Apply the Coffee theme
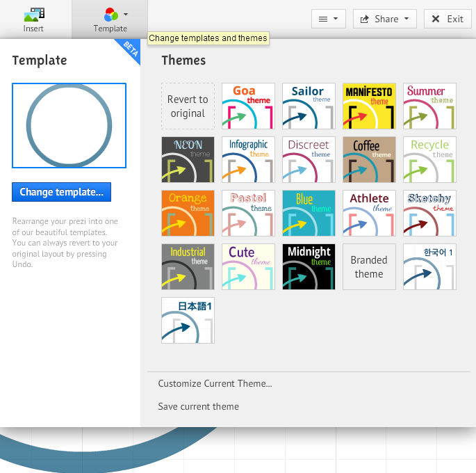476x473 pixels. coord(369,159)
